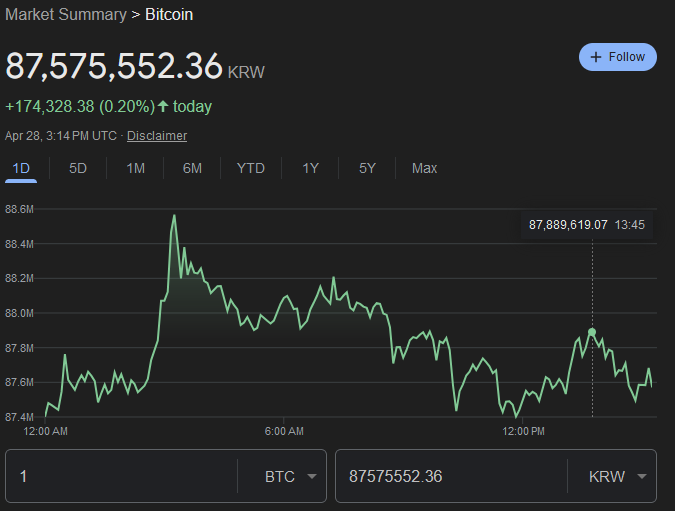Switch to the 5D range tab
The width and height of the screenshot is (675, 511).
78,168
